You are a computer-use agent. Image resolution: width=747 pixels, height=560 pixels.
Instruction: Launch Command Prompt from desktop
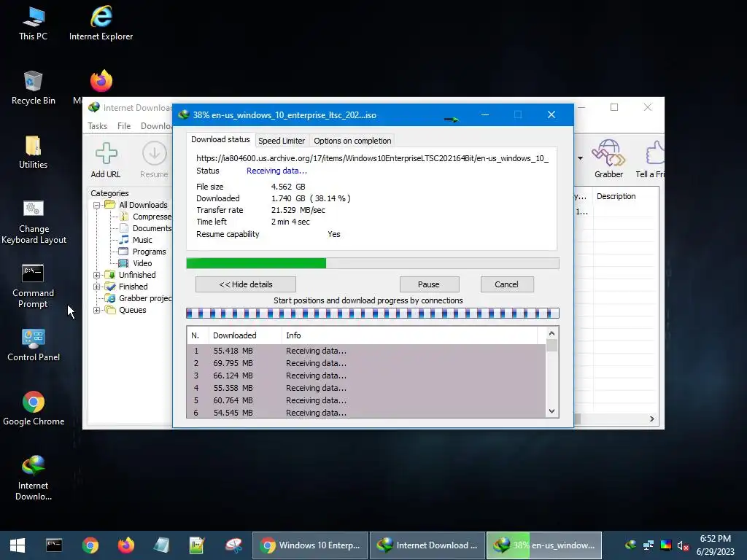pyautogui.click(x=34, y=286)
